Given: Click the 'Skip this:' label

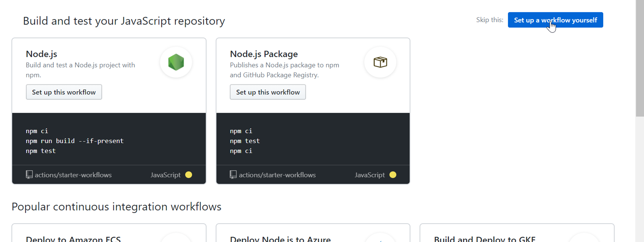Looking at the screenshot, I should [490, 20].
